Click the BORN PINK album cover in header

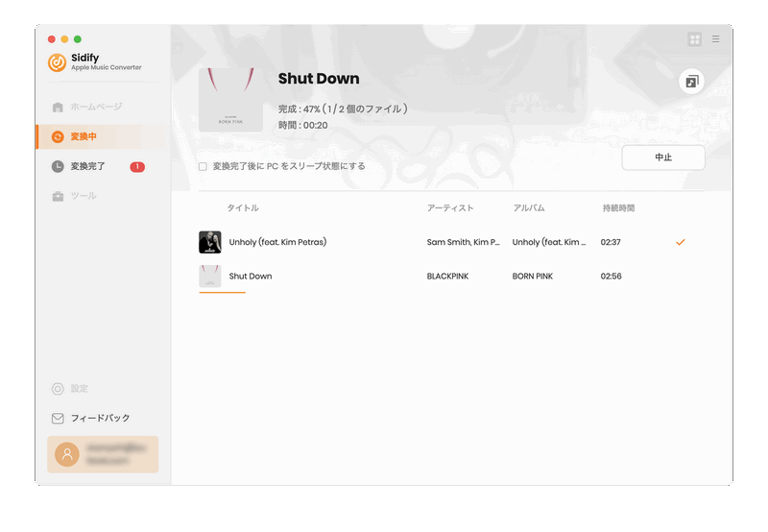pyautogui.click(x=230, y=100)
